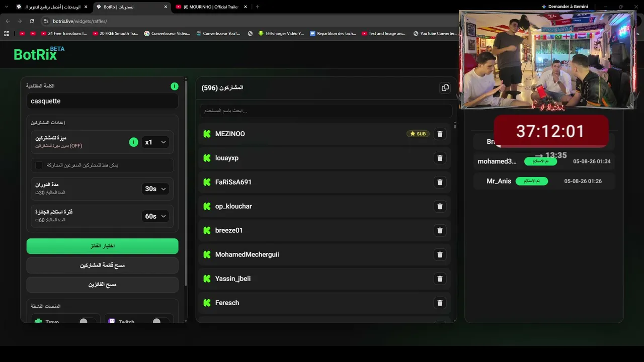This screenshot has height=362, width=644.
Task: Select winner name Mr_Anis
Action: coord(499,181)
